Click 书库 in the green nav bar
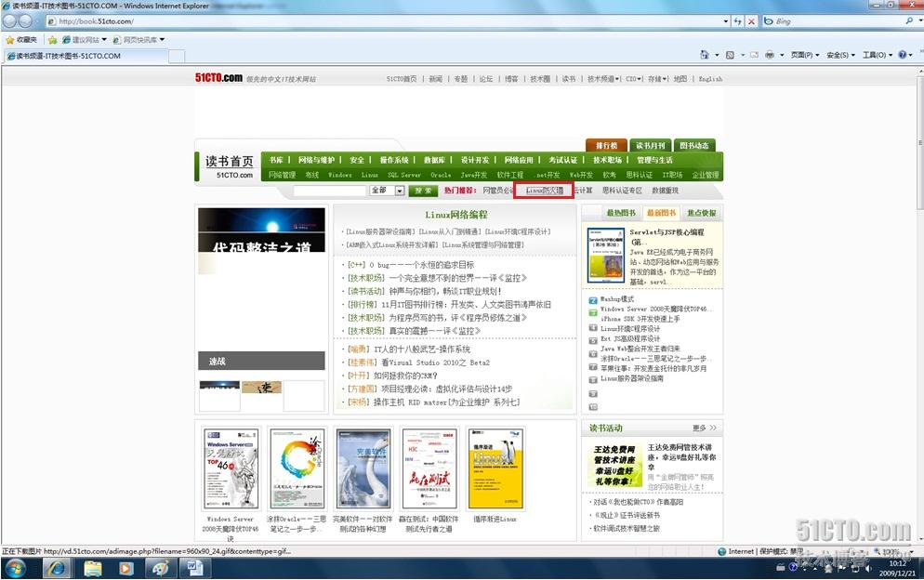The image size is (924, 580). point(276,160)
